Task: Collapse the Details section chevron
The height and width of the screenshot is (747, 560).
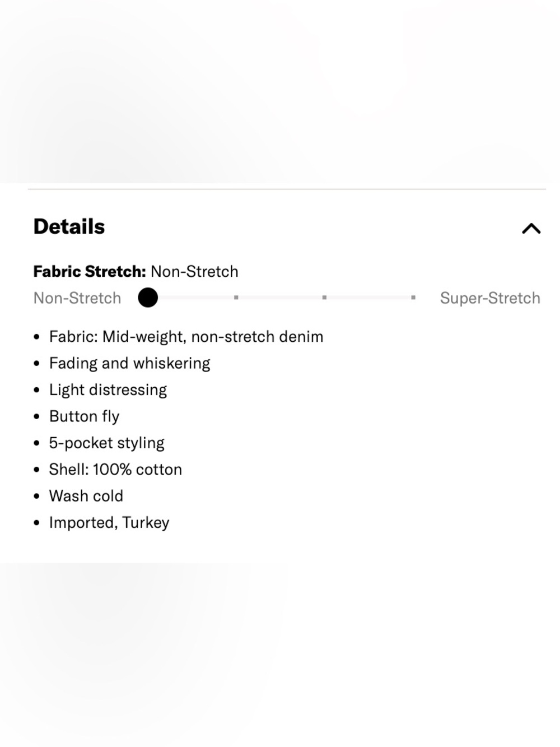Action: click(531, 228)
